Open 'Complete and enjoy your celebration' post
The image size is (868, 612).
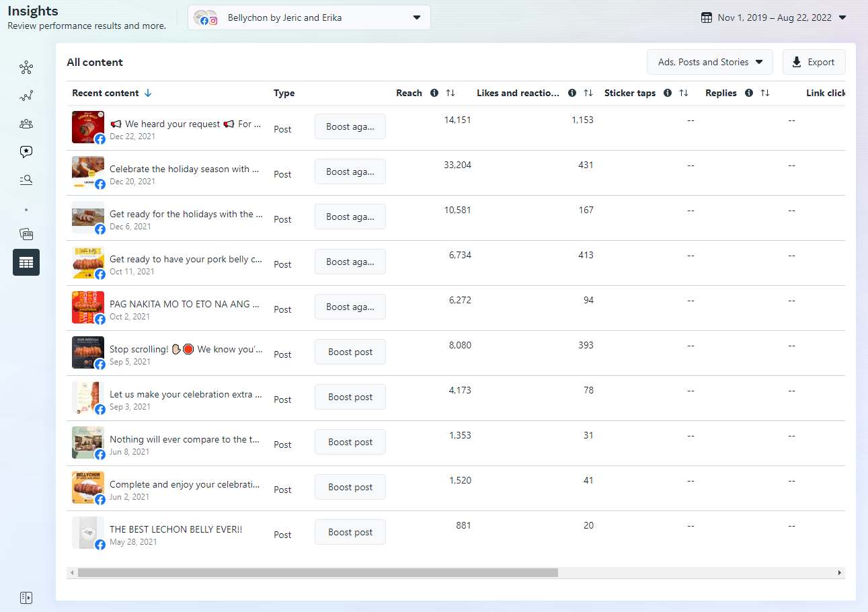coord(185,484)
